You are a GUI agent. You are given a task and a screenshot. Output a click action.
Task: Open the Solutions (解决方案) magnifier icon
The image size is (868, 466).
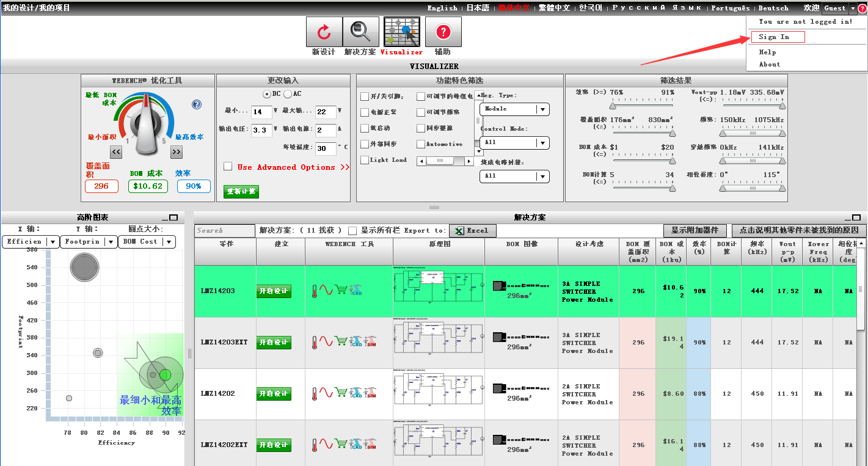[360, 32]
